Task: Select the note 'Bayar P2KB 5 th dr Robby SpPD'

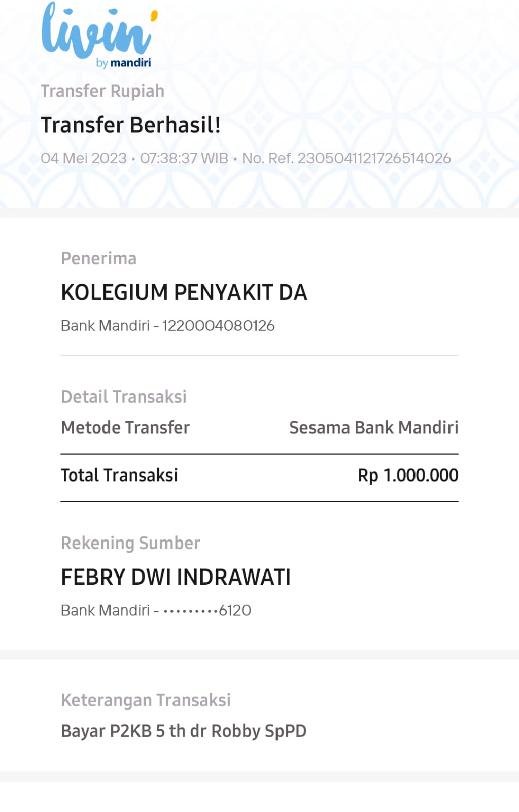Action: click(184, 731)
